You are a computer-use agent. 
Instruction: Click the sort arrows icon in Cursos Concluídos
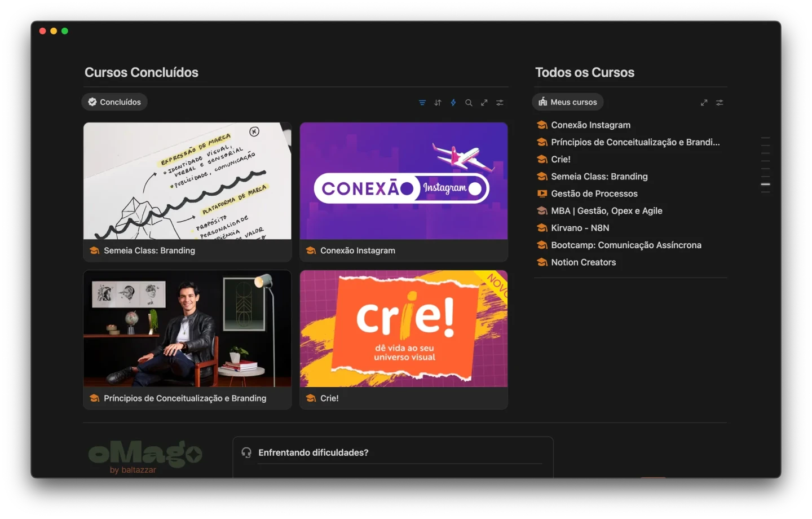(x=438, y=103)
